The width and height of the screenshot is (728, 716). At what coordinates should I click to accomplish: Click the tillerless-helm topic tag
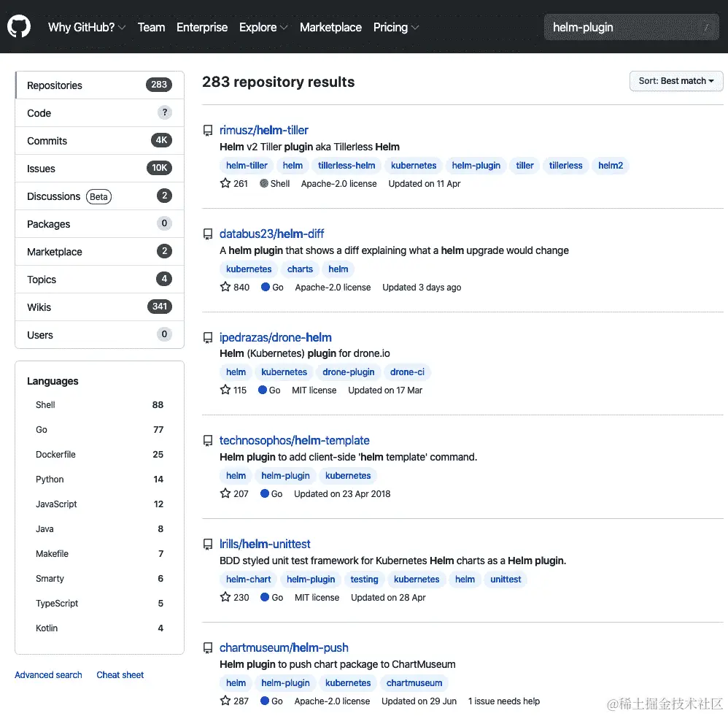click(x=346, y=166)
